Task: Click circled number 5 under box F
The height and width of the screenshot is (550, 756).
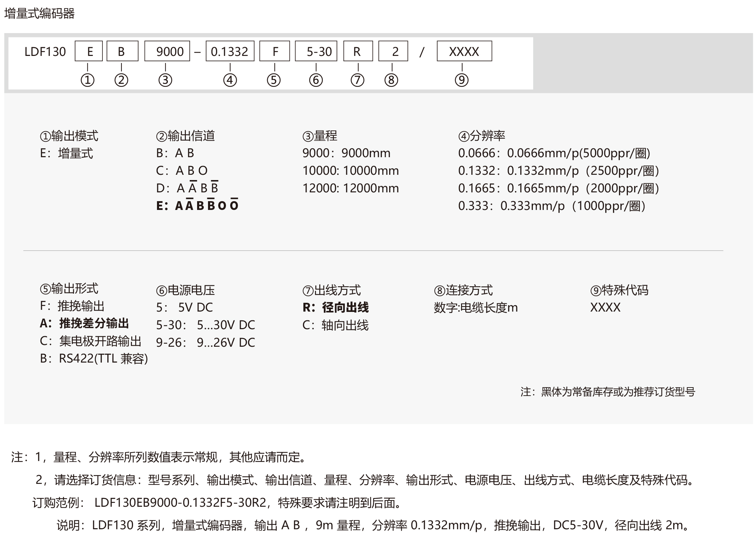Action: 274,80
